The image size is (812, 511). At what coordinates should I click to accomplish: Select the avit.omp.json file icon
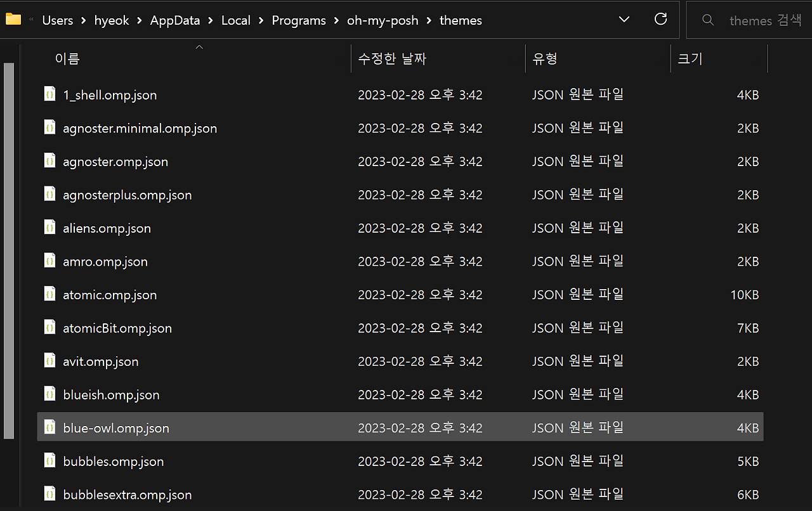[49, 360]
